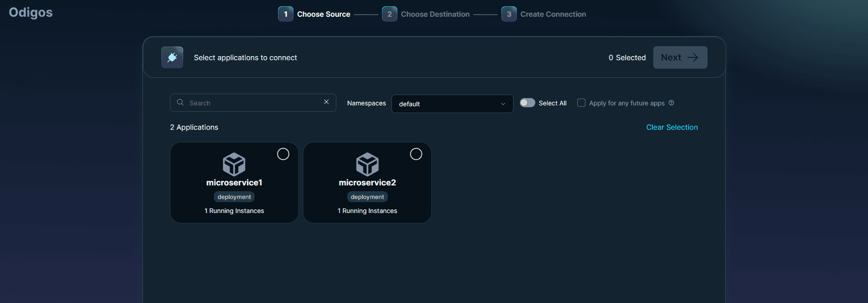Screen dimensions: 868x303
Task: Click the help icon beside future apps
Action: 671,103
